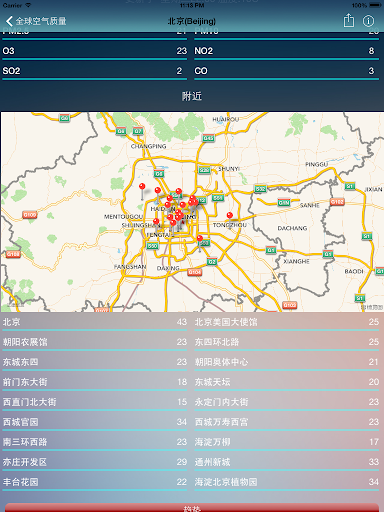
Task: Open 海淀北京植物园 station row
Action: [287, 482]
